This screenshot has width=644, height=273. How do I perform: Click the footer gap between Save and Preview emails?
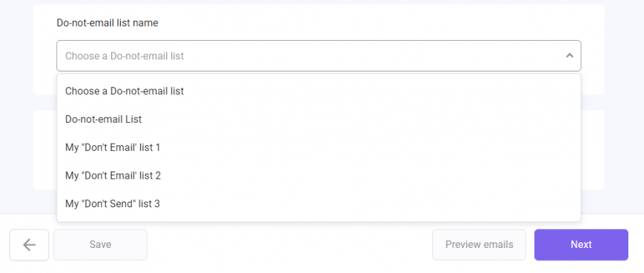tap(290, 244)
